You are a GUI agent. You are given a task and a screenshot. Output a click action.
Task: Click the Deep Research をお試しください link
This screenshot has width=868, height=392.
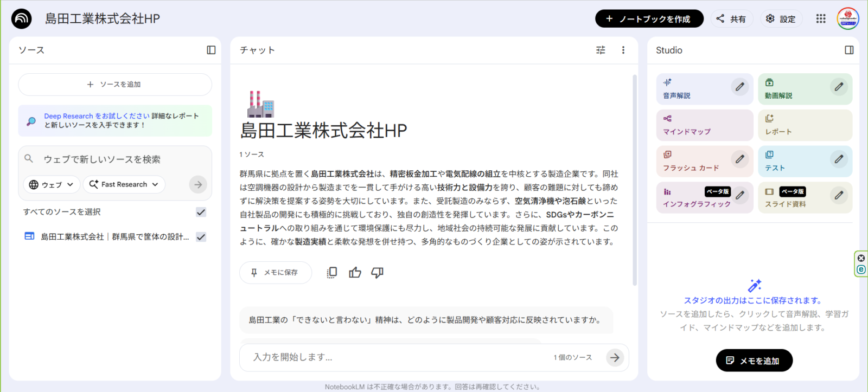(x=97, y=116)
